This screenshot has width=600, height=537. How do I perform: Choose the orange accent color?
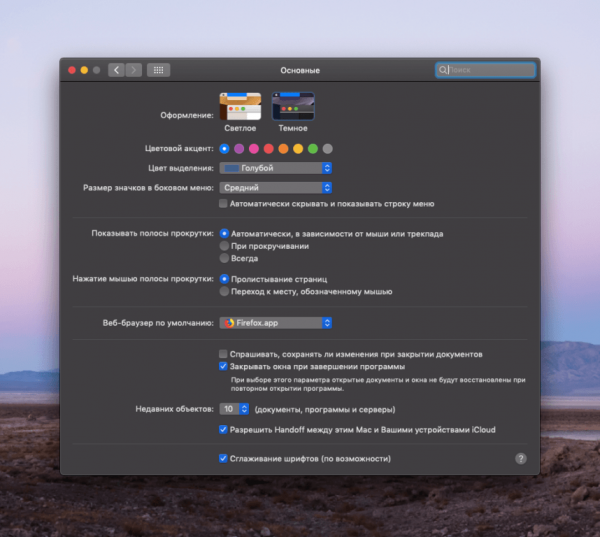pyautogui.click(x=283, y=149)
